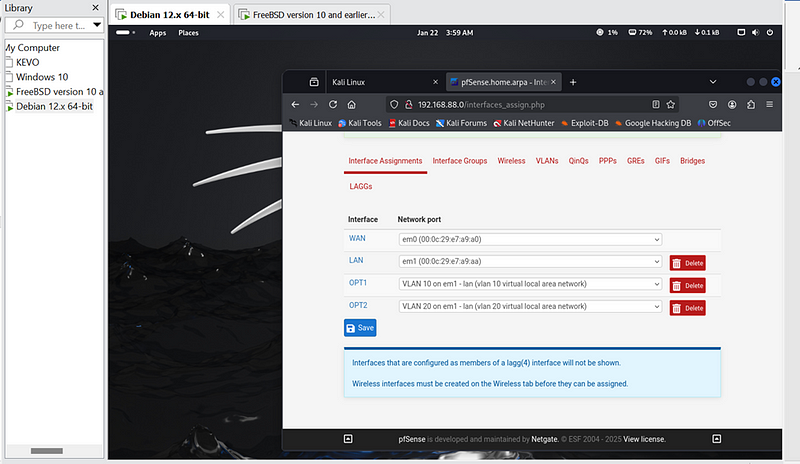800x464 pixels.
Task: Save the interface assignments
Action: click(x=360, y=328)
